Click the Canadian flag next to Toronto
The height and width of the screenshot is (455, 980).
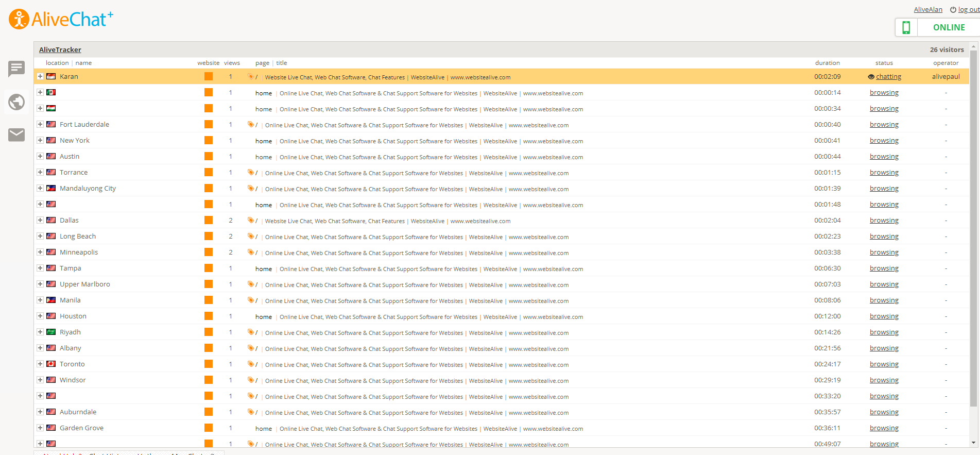pos(51,364)
